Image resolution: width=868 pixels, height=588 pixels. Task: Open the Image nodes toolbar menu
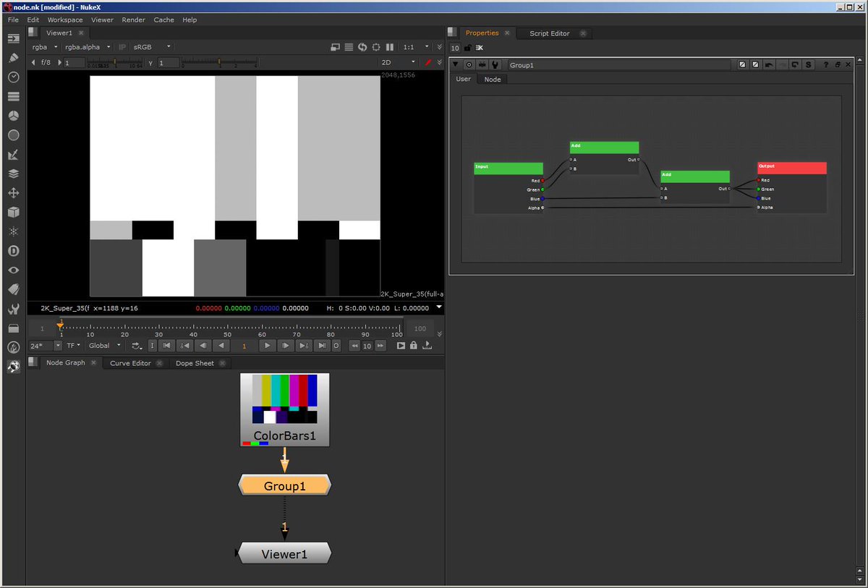(13, 38)
